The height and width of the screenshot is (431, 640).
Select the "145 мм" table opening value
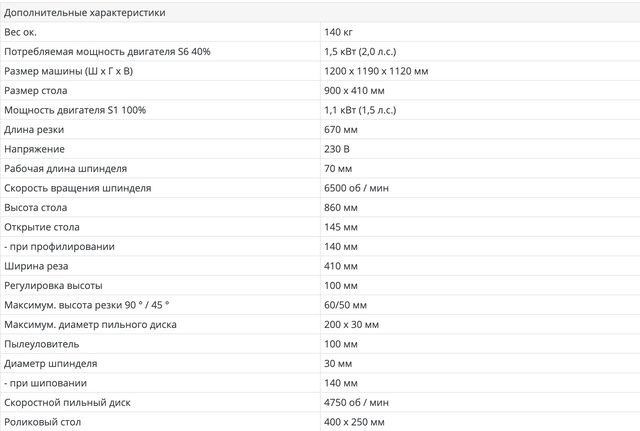tap(342, 227)
